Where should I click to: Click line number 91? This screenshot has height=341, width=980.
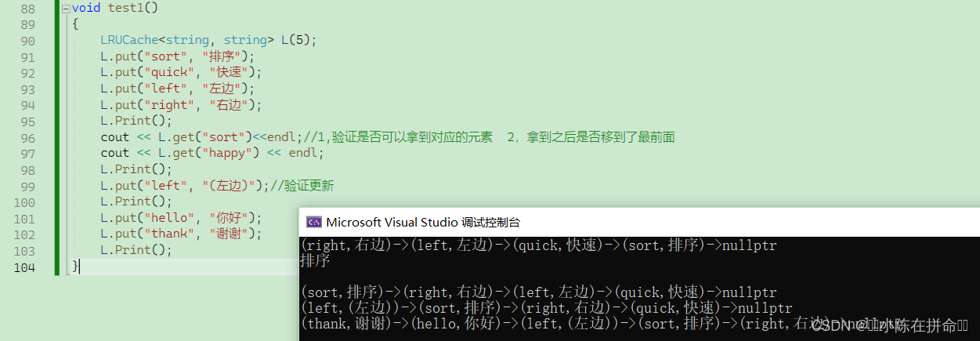(x=27, y=57)
